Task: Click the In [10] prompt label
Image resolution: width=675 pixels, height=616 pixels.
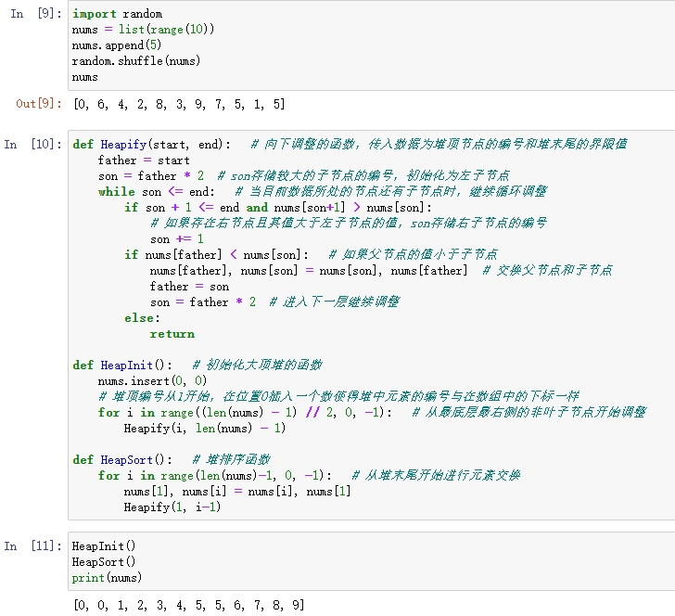Action: click(33, 144)
